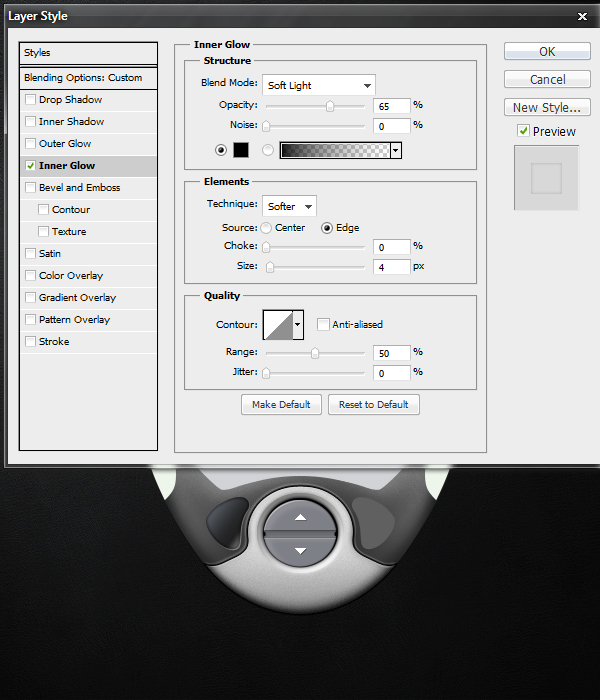This screenshot has width=600, height=700.
Task: Open the Technique Softer dropdown
Action: pyautogui.click(x=289, y=206)
